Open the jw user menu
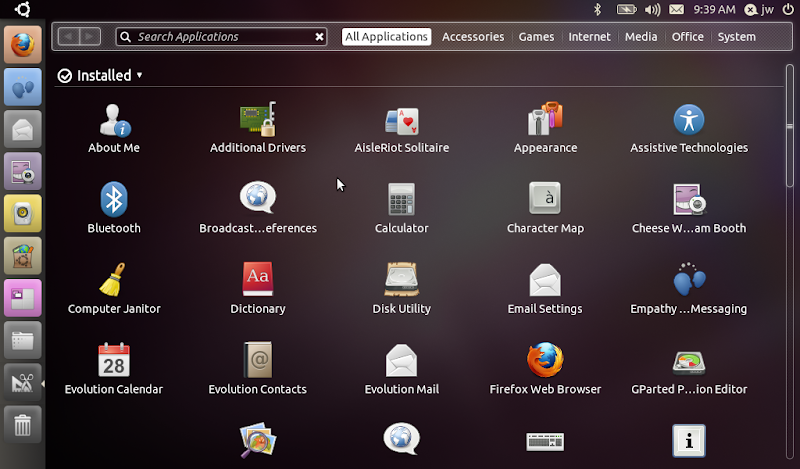The image size is (800, 469). [x=759, y=9]
